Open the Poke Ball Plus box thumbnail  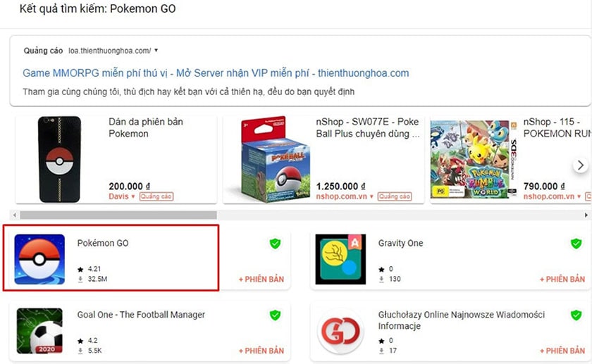coord(271,160)
